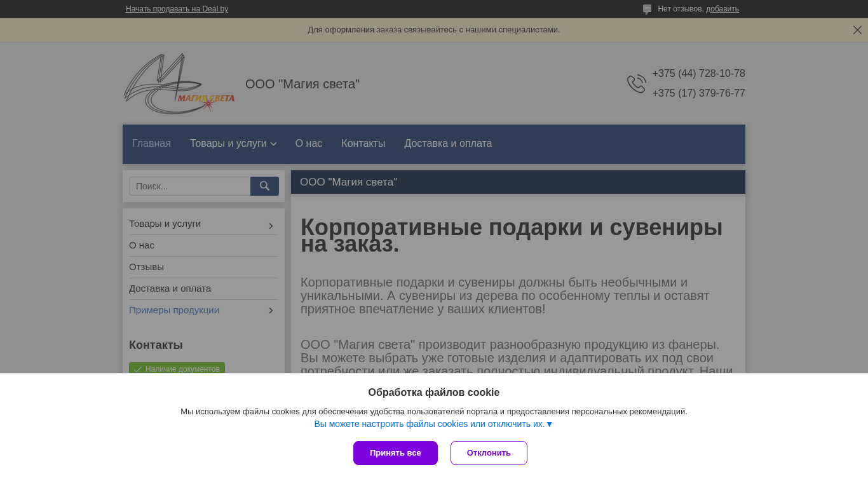The height and width of the screenshot is (488, 868).
Task: Open Доставка и оплата in navigation bar
Action: [x=448, y=144]
